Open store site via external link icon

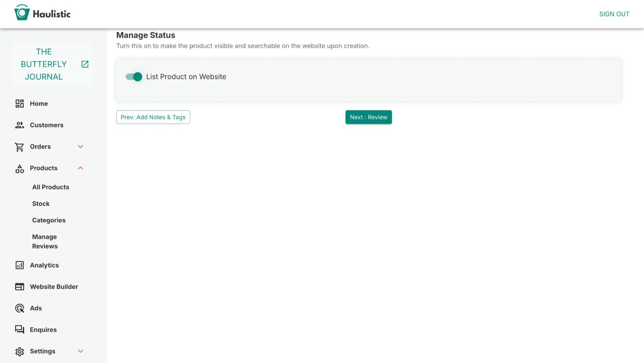click(x=85, y=64)
